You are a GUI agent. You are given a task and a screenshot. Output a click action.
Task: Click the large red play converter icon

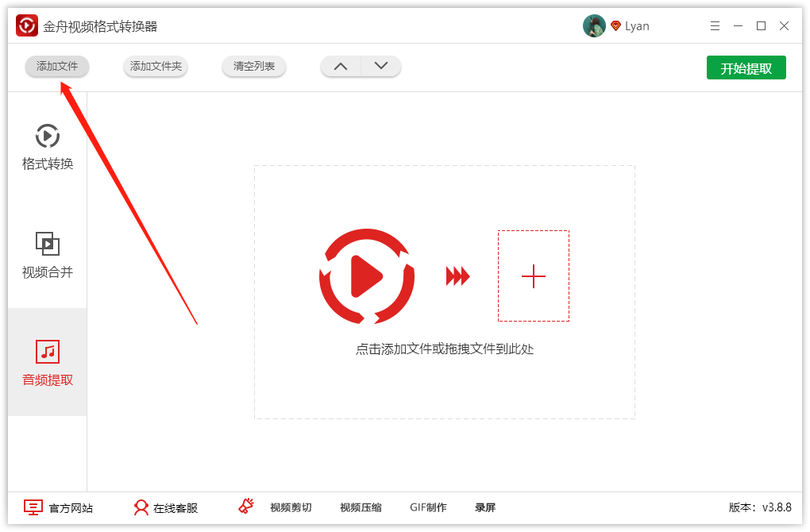367,276
